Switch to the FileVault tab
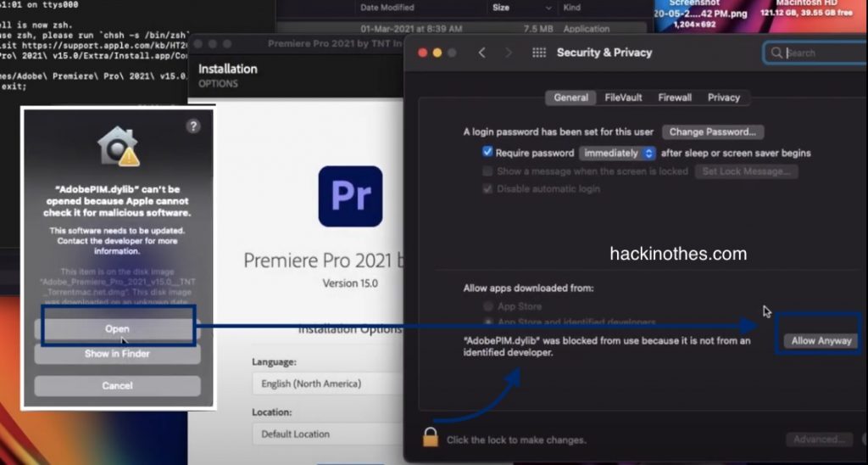The height and width of the screenshot is (465, 868). pyautogui.click(x=623, y=98)
